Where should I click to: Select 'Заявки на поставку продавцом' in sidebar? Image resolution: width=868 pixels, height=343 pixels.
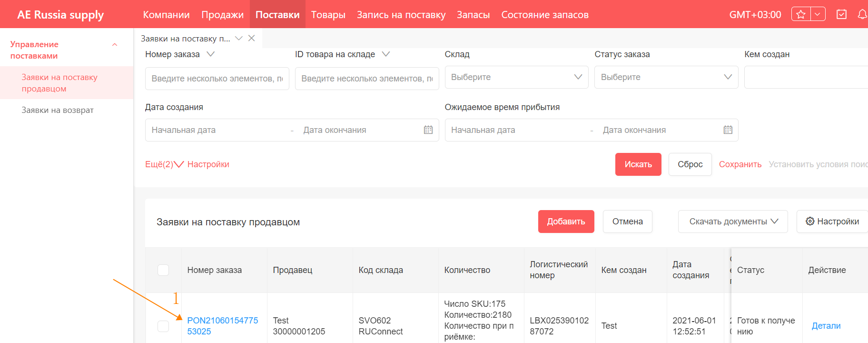[x=67, y=83]
